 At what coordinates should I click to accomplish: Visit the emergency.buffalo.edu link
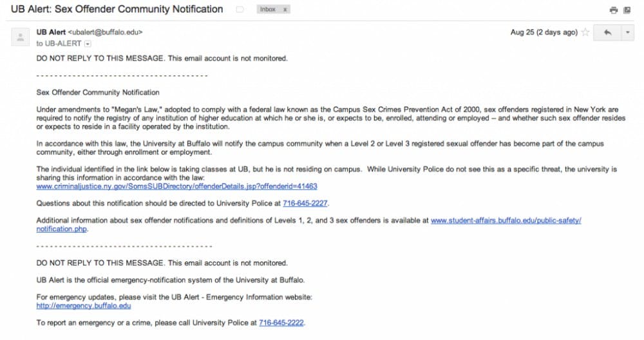pyautogui.click(x=83, y=305)
